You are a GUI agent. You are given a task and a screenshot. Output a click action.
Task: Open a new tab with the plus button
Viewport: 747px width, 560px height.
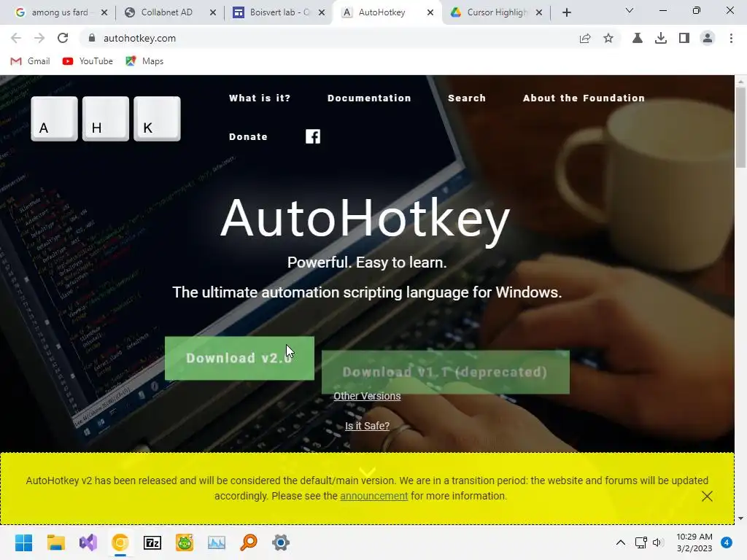tap(566, 12)
